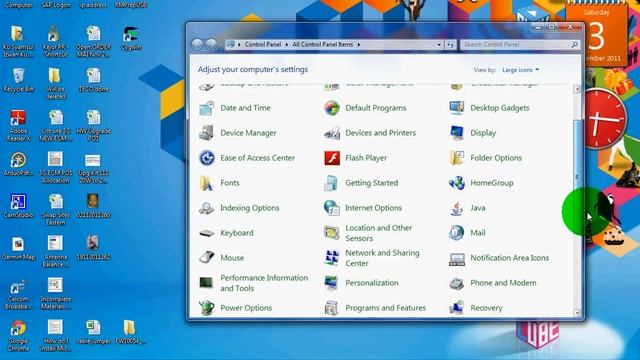Expand address bar history dropdown arrow

439,44
